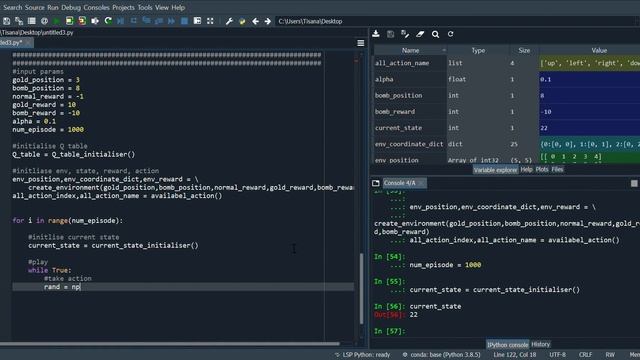Click the editor vertical scrollbar
This screenshot has width=640, height=360.
(x=361, y=288)
